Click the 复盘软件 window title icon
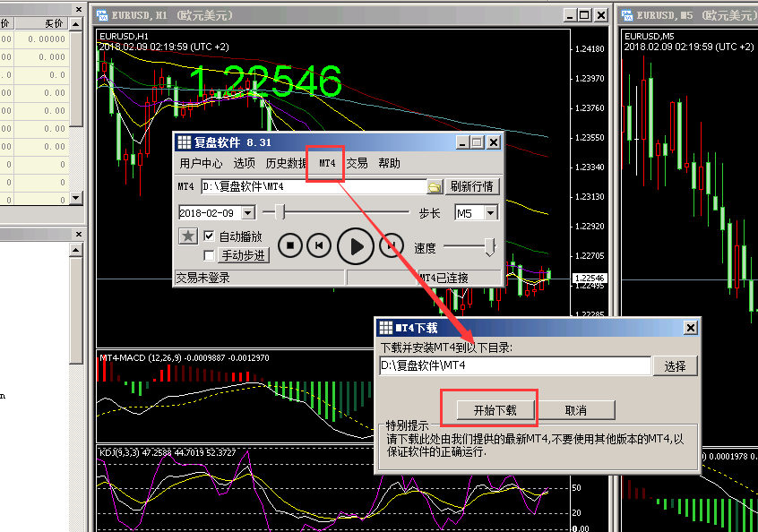758x532 pixels. tap(184, 142)
